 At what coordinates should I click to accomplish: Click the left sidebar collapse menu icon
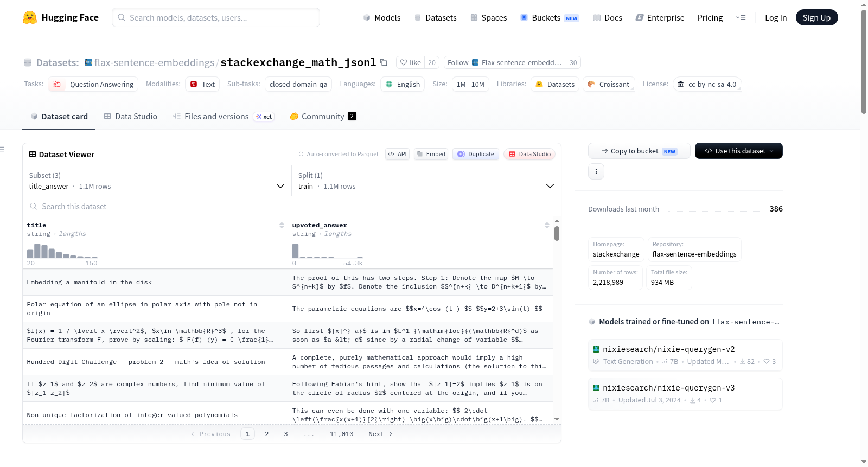(3, 149)
